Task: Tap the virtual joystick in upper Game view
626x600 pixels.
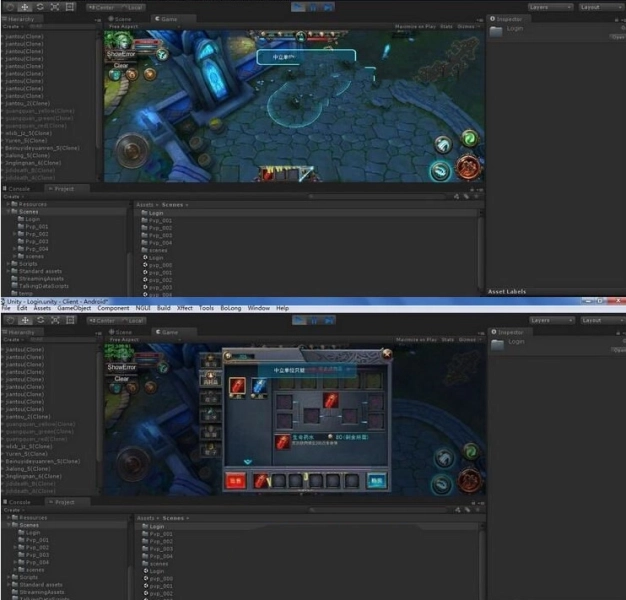Action: click(132, 150)
